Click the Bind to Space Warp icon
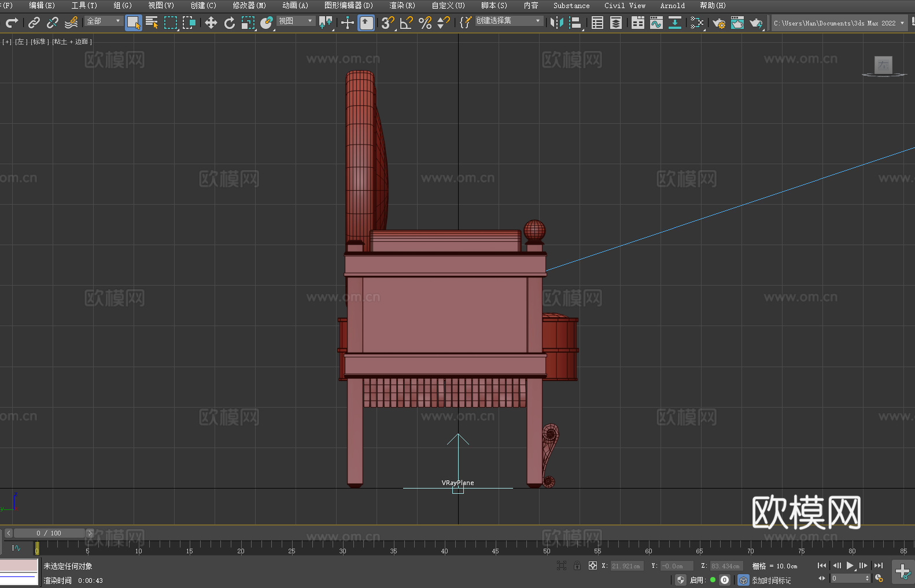The image size is (915, 588). click(x=71, y=23)
